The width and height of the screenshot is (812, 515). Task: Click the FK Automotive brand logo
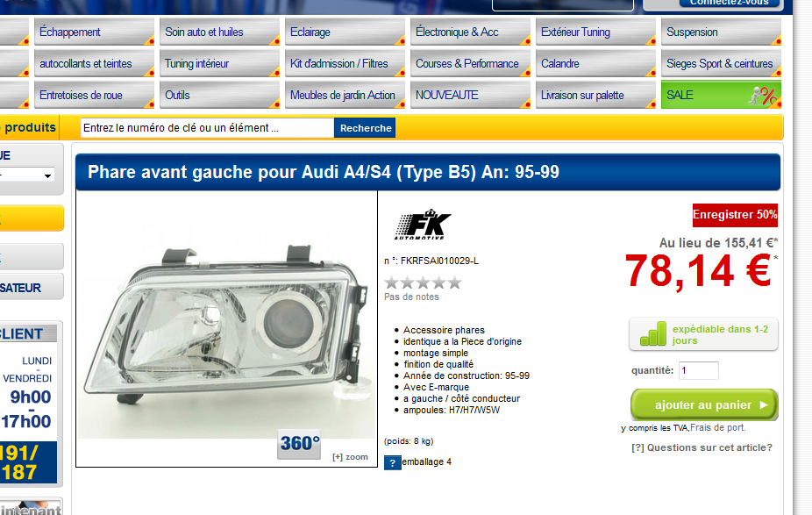click(423, 225)
